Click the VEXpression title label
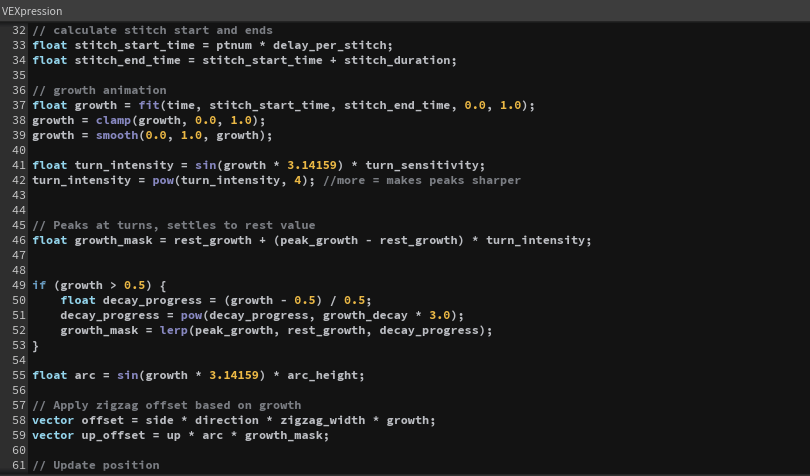This screenshot has width=810, height=476. (32, 10)
